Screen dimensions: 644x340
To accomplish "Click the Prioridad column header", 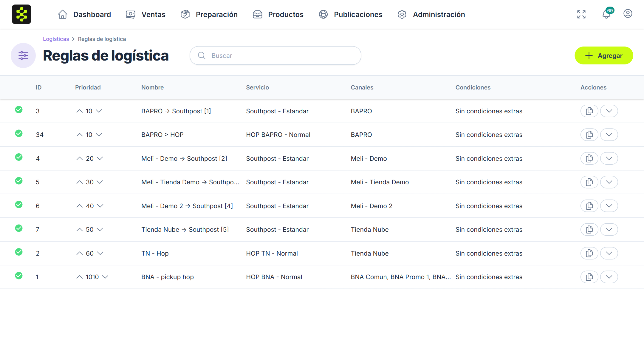I will pyautogui.click(x=88, y=87).
